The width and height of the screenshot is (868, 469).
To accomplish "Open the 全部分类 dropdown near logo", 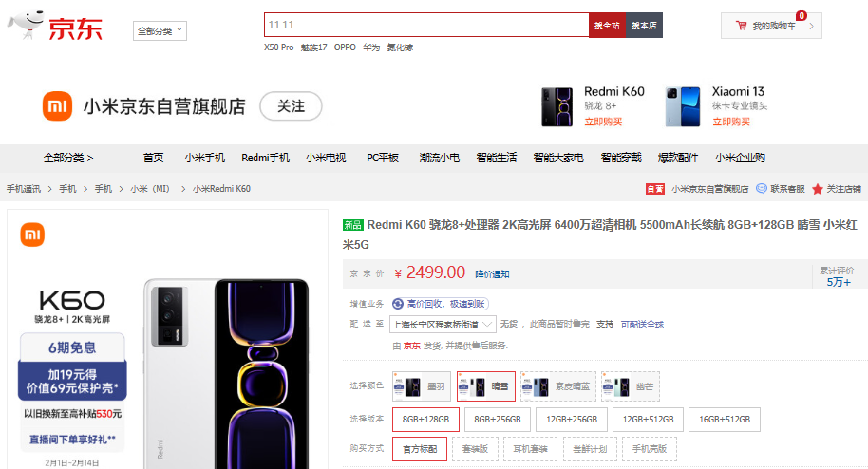I will click(x=160, y=31).
